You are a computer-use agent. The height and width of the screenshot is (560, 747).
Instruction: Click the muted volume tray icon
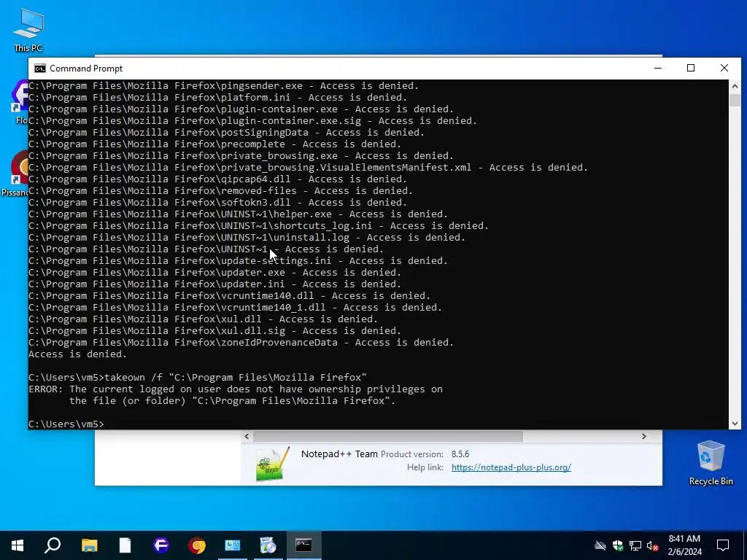pos(653,545)
